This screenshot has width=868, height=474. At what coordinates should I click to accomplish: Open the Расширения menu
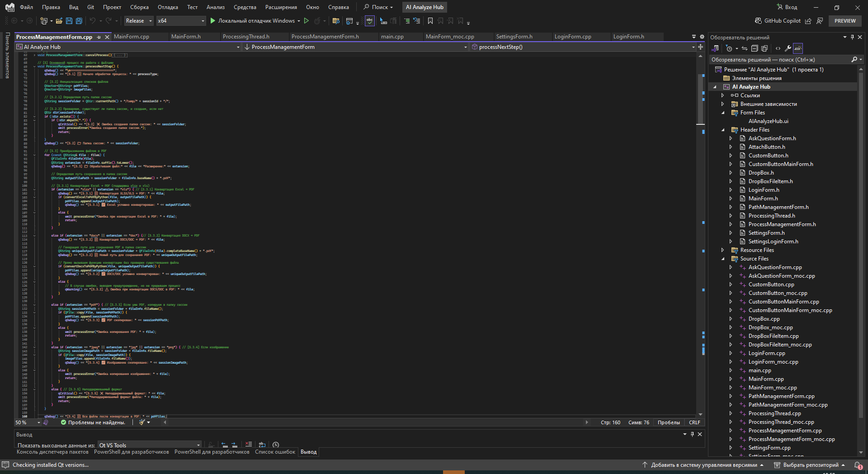coord(281,7)
